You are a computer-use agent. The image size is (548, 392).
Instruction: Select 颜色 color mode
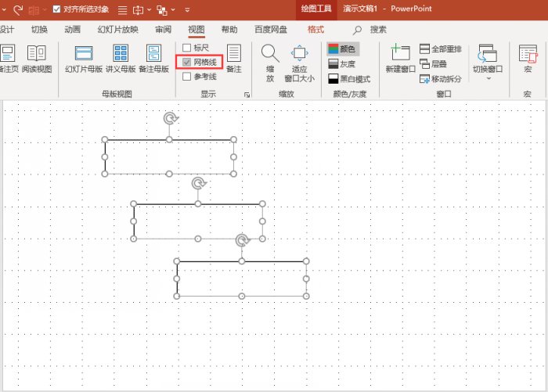point(343,49)
